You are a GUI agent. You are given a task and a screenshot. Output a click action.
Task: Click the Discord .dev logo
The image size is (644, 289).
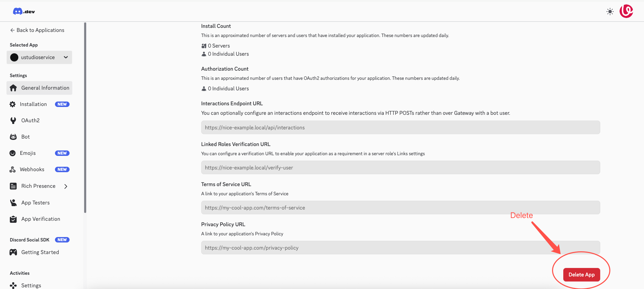(x=24, y=12)
